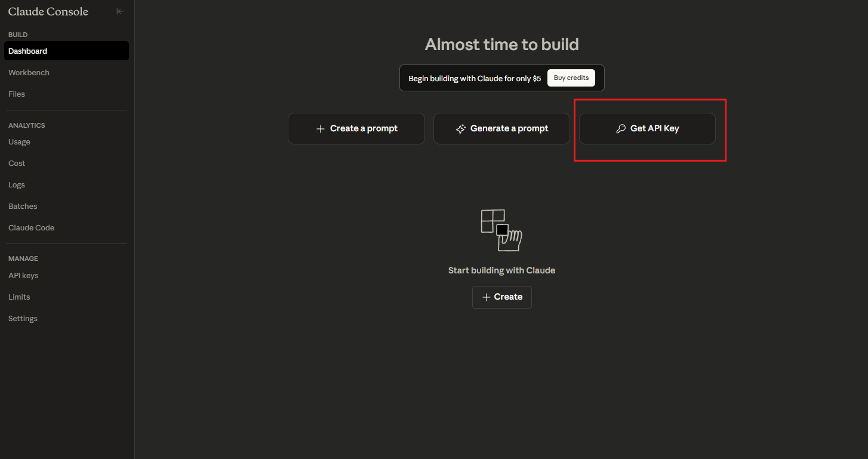Click the plus icon on the Create button

click(x=487, y=297)
